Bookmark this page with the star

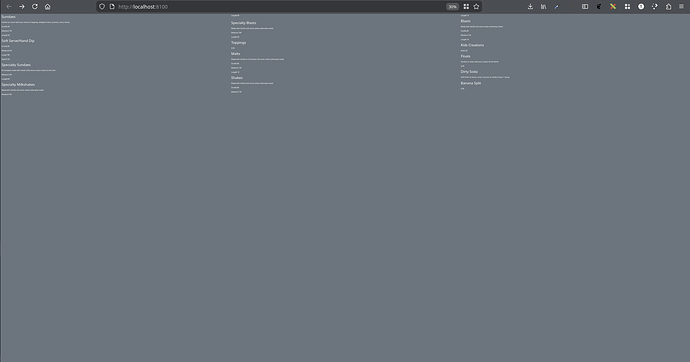click(476, 7)
